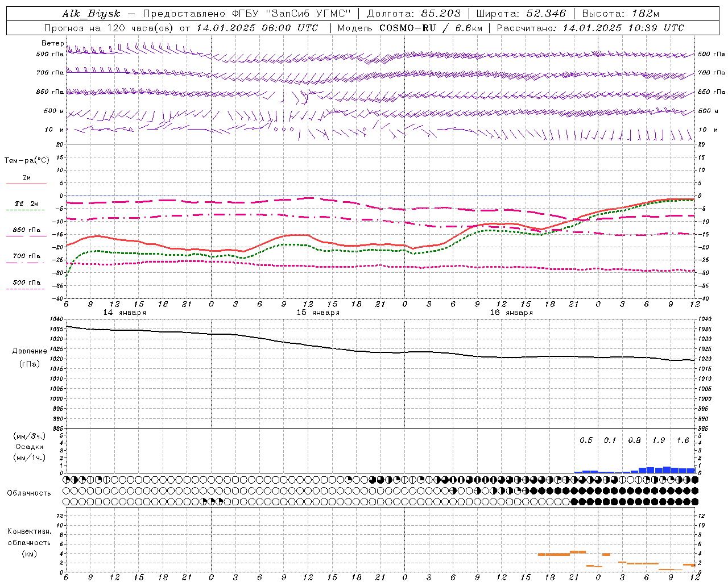728x582 pixels.
Task: Click the latitude value Широта: 52.346
Action: coord(521,14)
